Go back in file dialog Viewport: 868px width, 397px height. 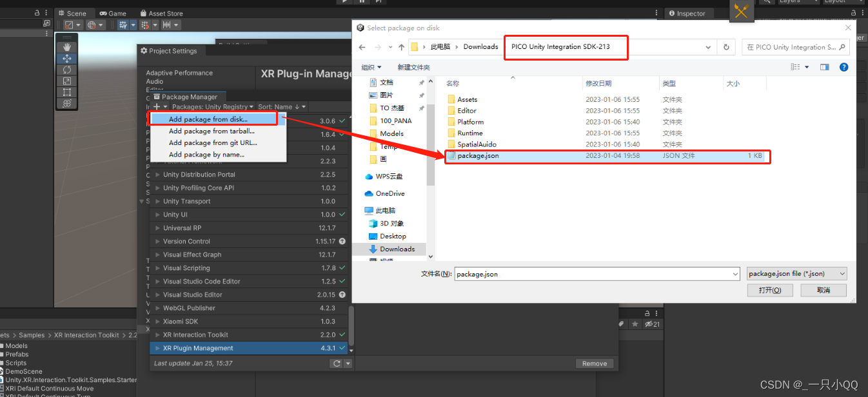coord(362,47)
